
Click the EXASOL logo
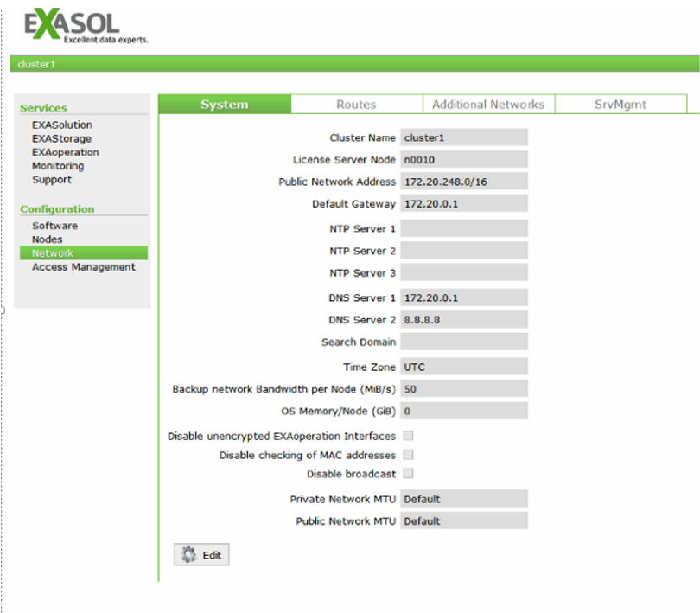(x=86, y=25)
